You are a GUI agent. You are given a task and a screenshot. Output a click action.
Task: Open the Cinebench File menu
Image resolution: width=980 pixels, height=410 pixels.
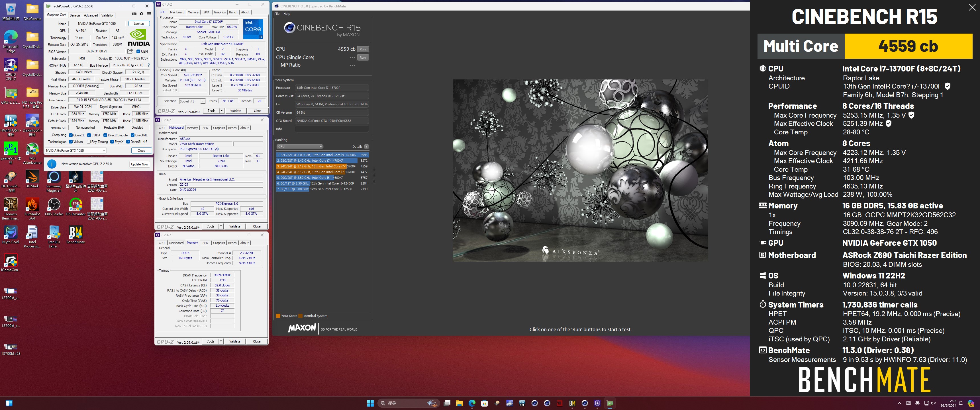(x=277, y=14)
